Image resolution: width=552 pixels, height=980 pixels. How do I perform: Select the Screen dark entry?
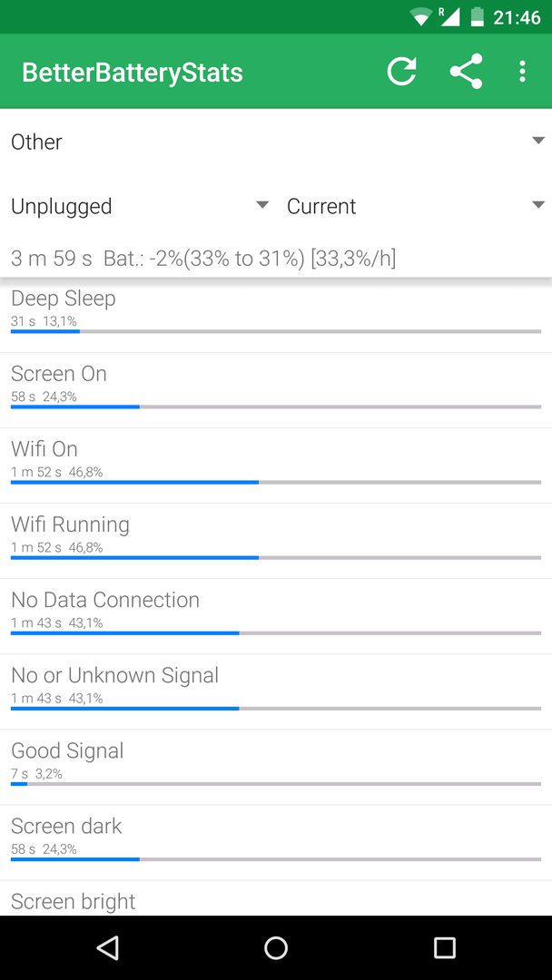pos(276,842)
